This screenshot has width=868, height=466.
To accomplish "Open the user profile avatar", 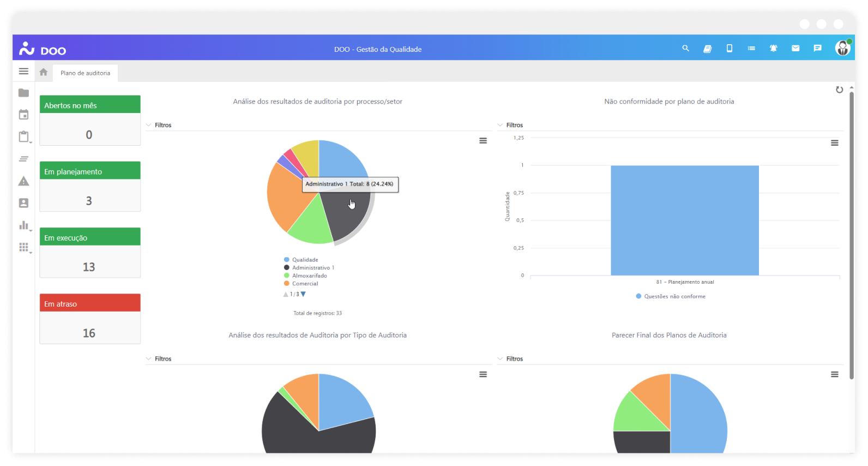I will click(843, 48).
